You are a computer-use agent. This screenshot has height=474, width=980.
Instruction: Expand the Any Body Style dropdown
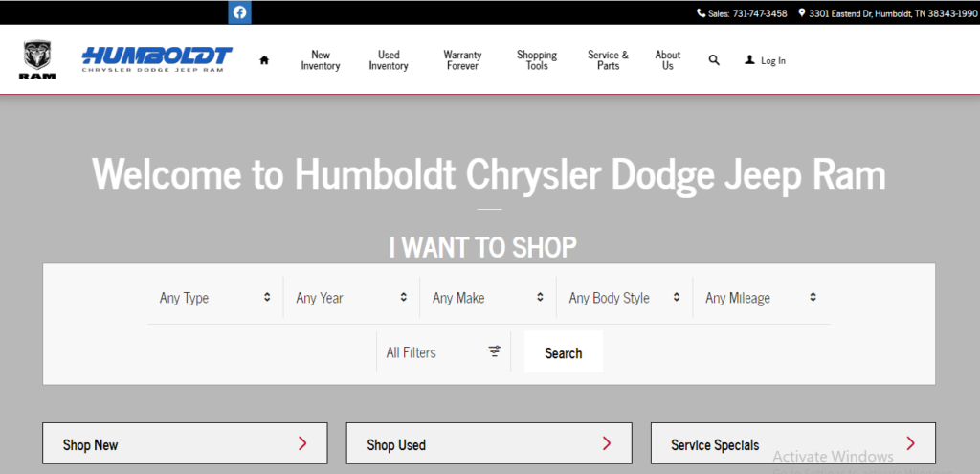tap(624, 298)
